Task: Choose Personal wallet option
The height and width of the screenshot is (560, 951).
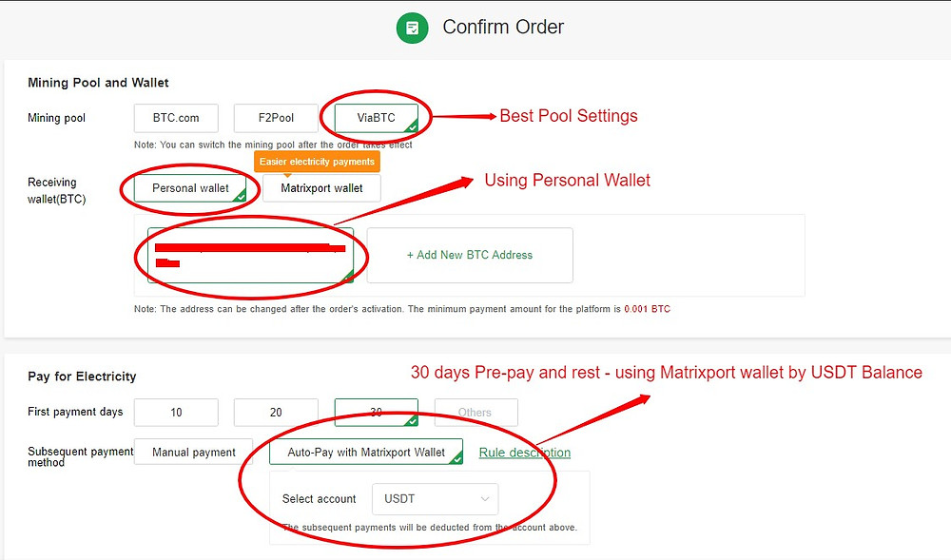Action: (x=190, y=188)
